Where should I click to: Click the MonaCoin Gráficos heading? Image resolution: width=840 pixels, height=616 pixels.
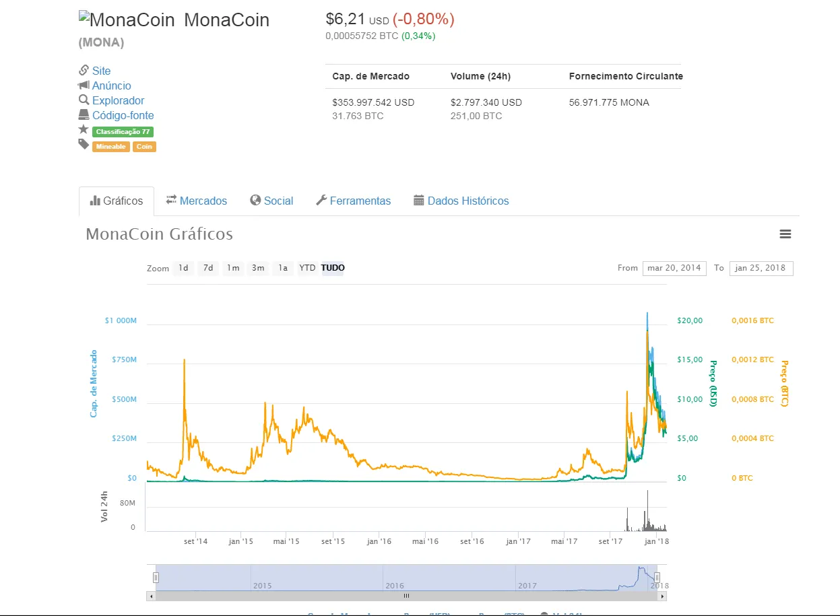point(159,234)
